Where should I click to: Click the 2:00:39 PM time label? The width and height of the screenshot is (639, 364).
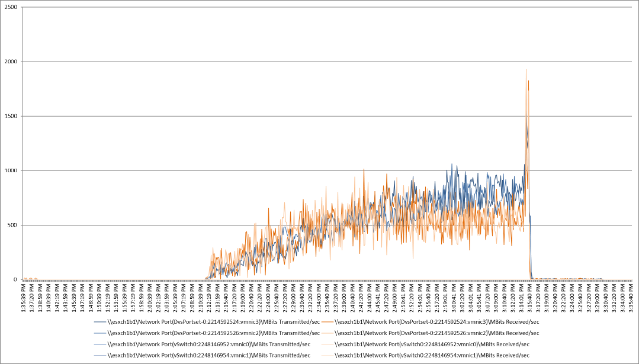151,298
